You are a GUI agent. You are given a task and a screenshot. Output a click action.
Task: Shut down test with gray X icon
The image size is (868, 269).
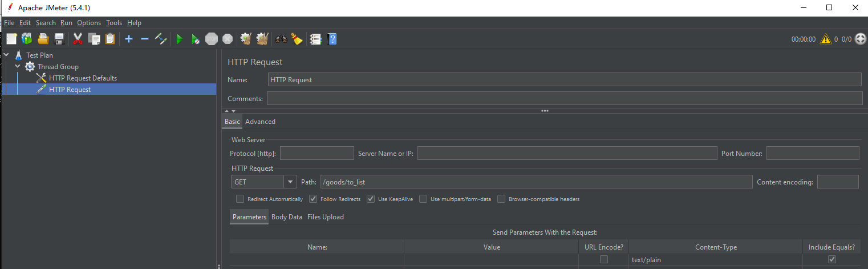coord(228,39)
